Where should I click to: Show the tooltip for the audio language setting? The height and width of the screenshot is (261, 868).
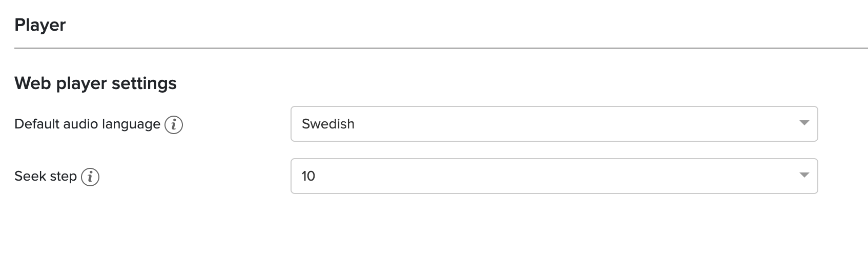(174, 124)
